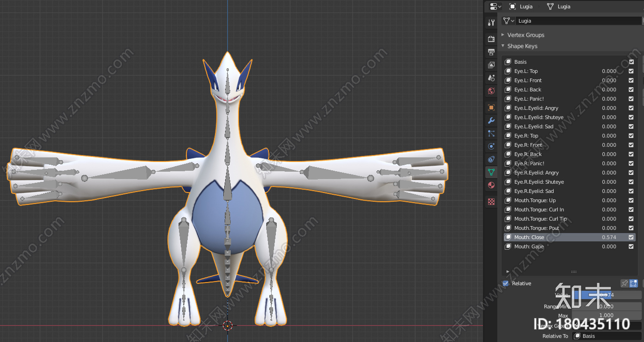Click the Lugia mesh name field

[579, 21]
